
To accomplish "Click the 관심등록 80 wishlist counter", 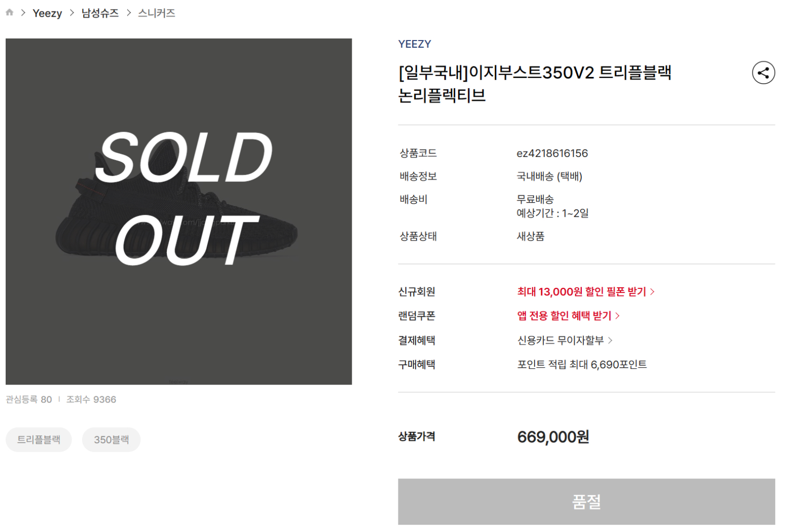I will (30, 400).
